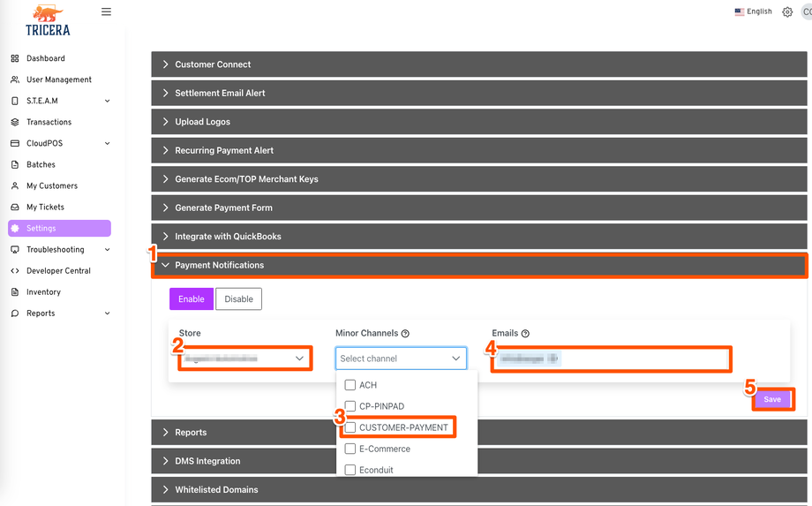This screenshot has height=506, width=812.
Task: Go to User Management in the sidebar
Action: pos(58,79)
